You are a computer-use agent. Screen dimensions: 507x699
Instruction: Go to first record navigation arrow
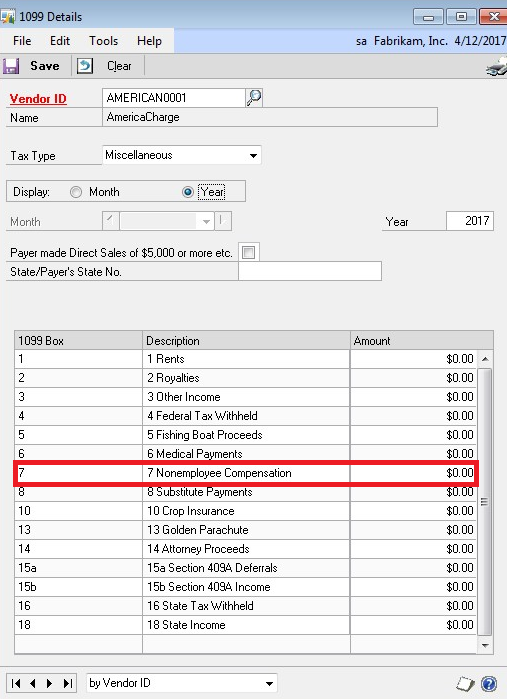[x=16, y=683]
